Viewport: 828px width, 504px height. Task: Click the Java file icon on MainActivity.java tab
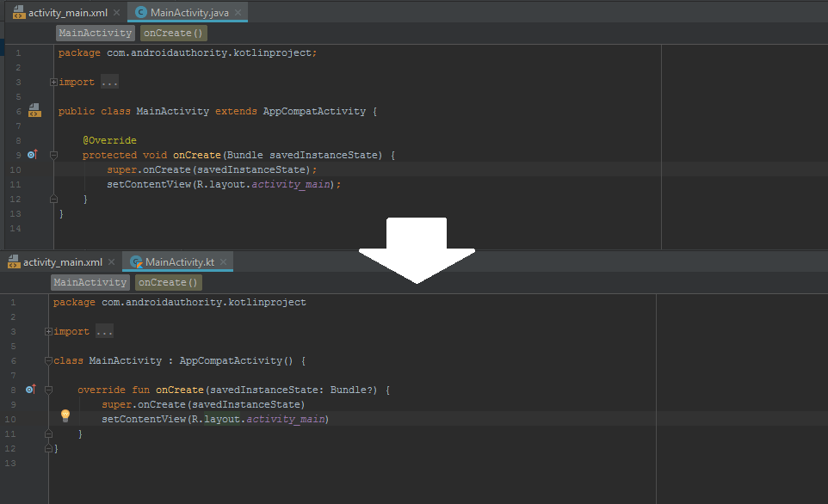point(140,12)
